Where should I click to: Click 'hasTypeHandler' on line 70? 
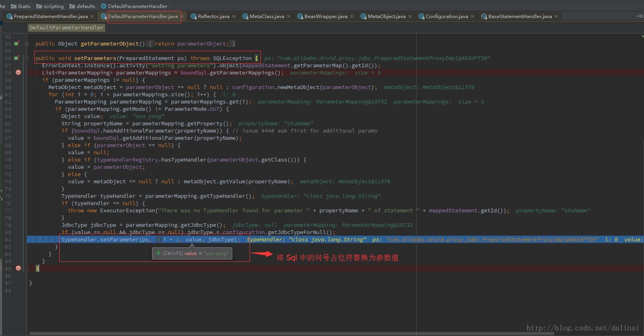(184, 160)
